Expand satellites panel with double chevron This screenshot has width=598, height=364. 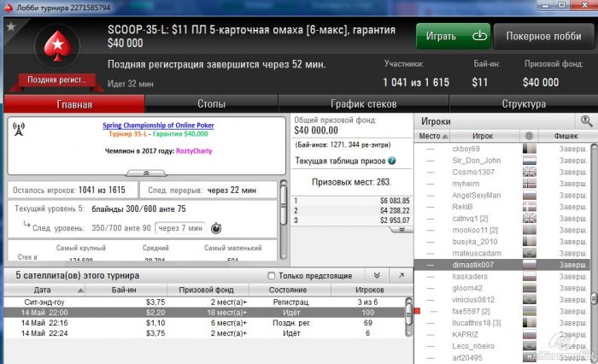[377, 275]
